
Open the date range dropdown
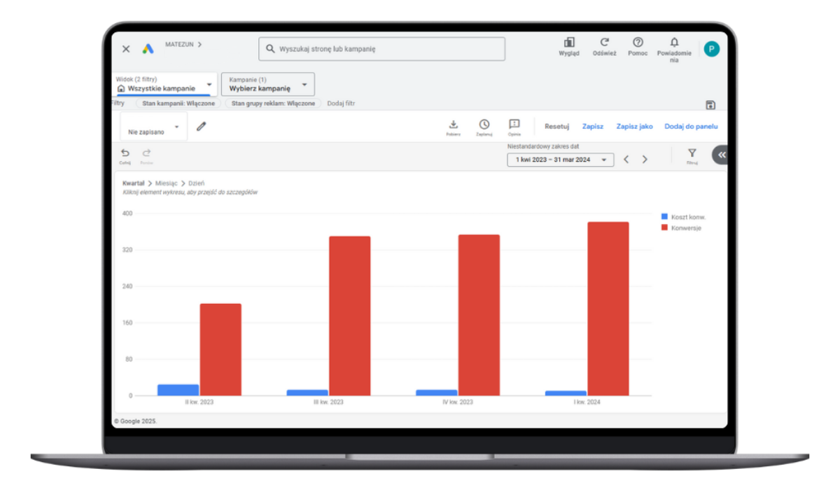click(560, 160)
